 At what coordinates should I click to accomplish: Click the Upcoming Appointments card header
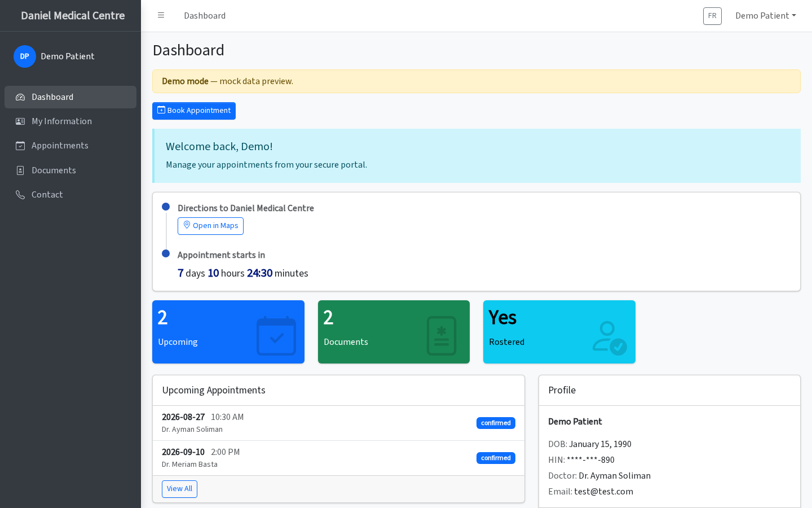[338, 391]
